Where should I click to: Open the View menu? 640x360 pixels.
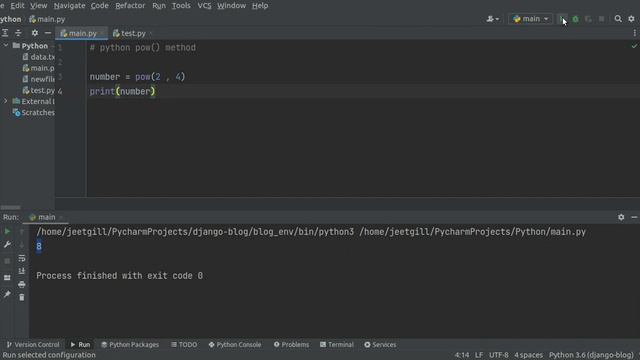[39, 6]
